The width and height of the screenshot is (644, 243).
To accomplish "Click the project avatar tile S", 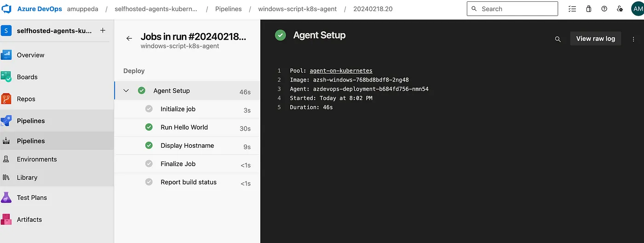I will point(6,31).
